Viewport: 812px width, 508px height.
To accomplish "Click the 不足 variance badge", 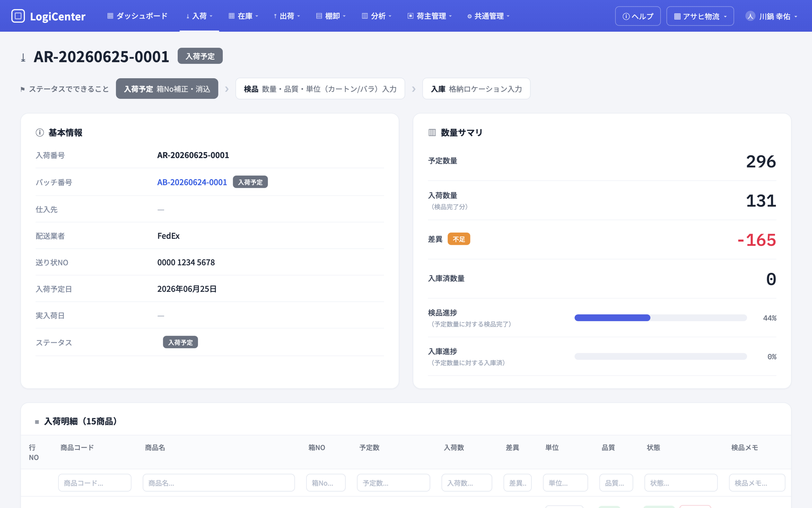I will coord(459,239).
